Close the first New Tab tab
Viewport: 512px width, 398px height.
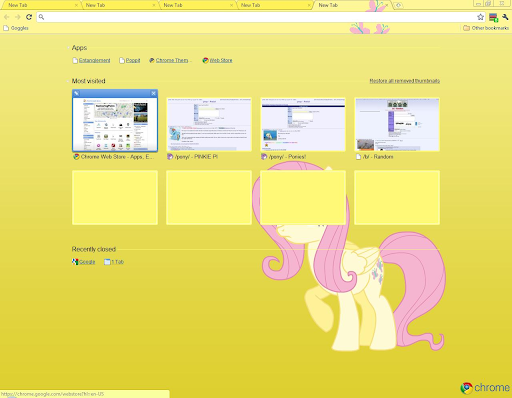(76, 5)
